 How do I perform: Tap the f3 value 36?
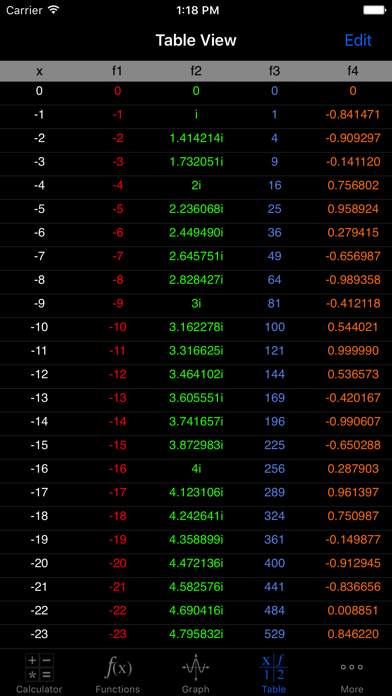(x=274, y=233)
